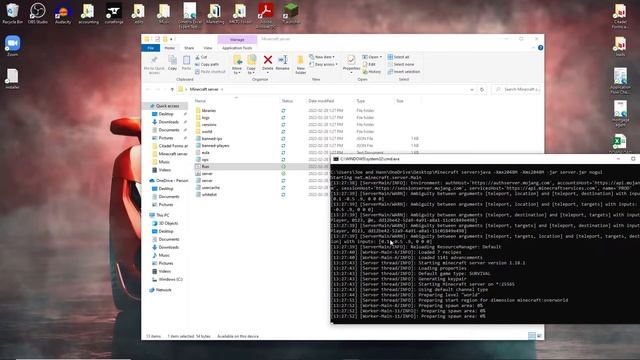Click the red Delete icon
The height and width of the screenshot is (360, 640).
click(x=268, y=60)
